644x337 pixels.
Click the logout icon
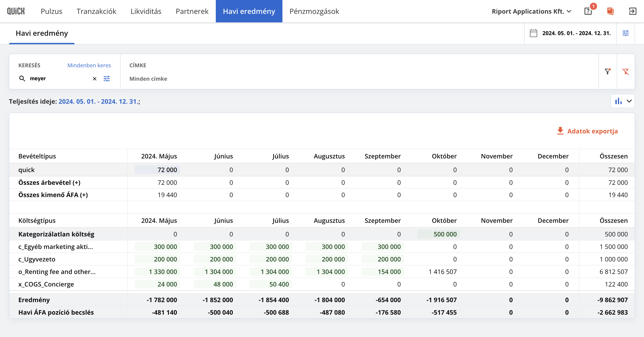pyautogui.click(x=633, y=11)
